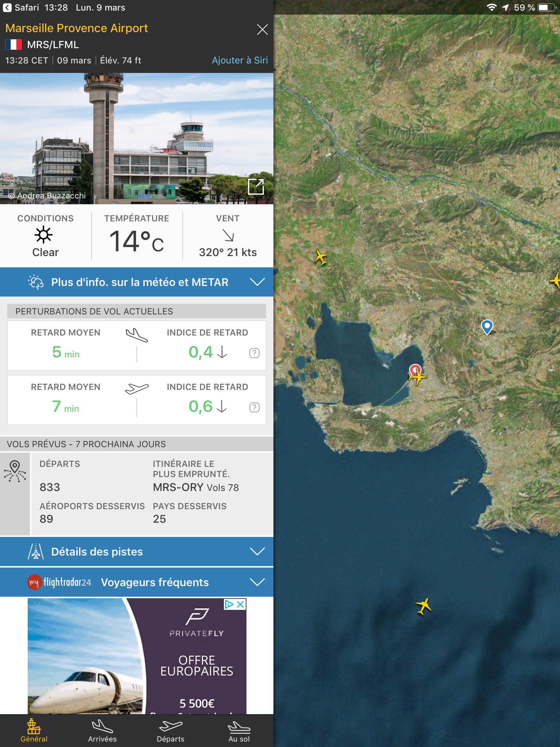Viewport: 560px width, 747px height.
Task: Open help for the 0,6 delay index
Action: pos(254,407)
